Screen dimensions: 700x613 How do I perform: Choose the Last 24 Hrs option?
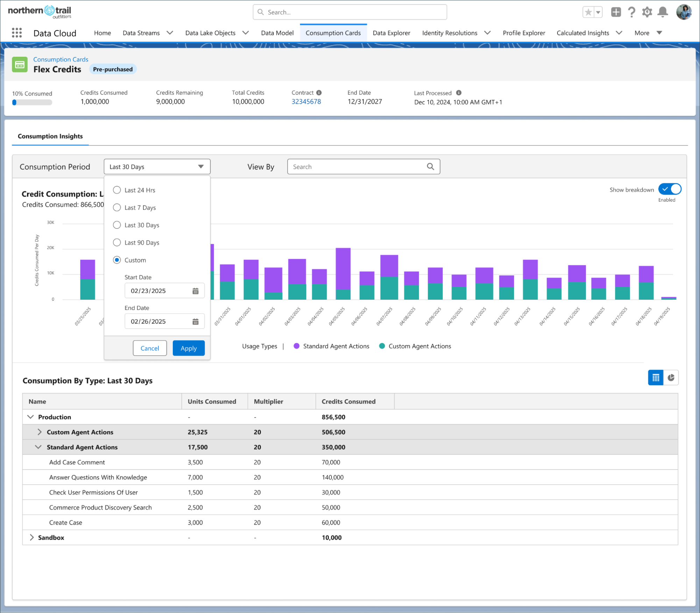[117, 190]
